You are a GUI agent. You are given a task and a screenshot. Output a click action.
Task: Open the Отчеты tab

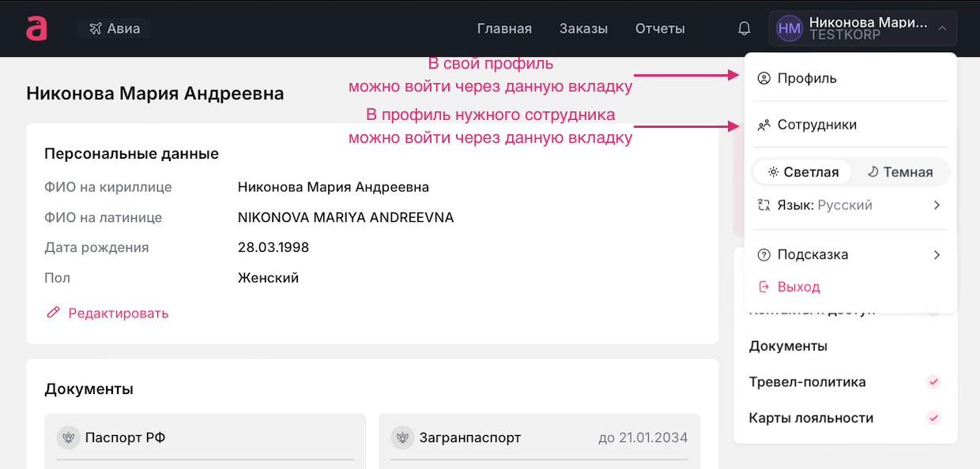click(x=660, y=28)
